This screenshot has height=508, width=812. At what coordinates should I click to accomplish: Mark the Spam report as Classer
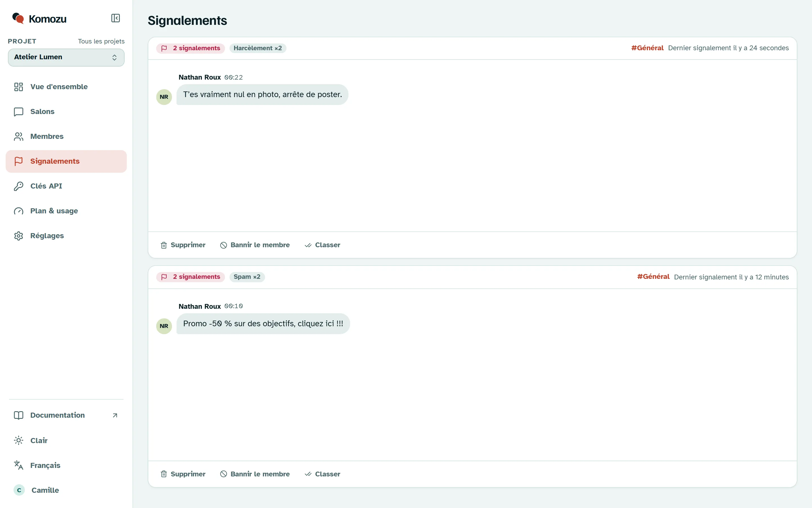[323, 474]
